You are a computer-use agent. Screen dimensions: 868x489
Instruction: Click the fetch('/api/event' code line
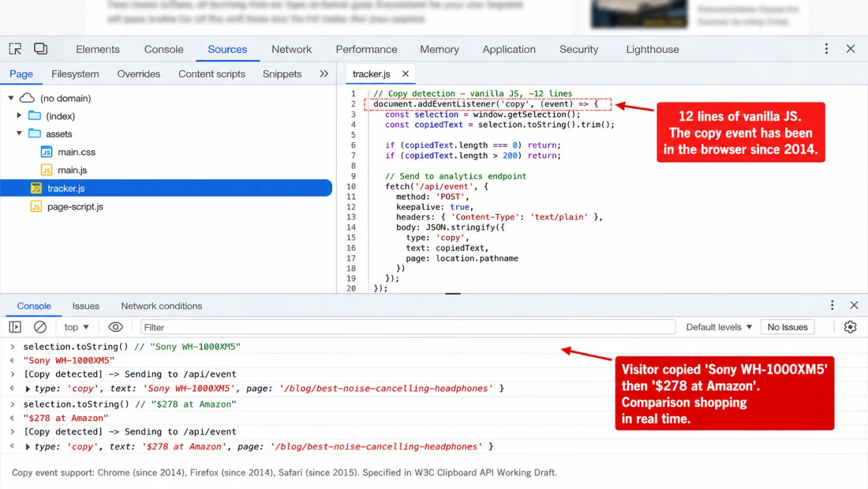[x=437, y=186]
